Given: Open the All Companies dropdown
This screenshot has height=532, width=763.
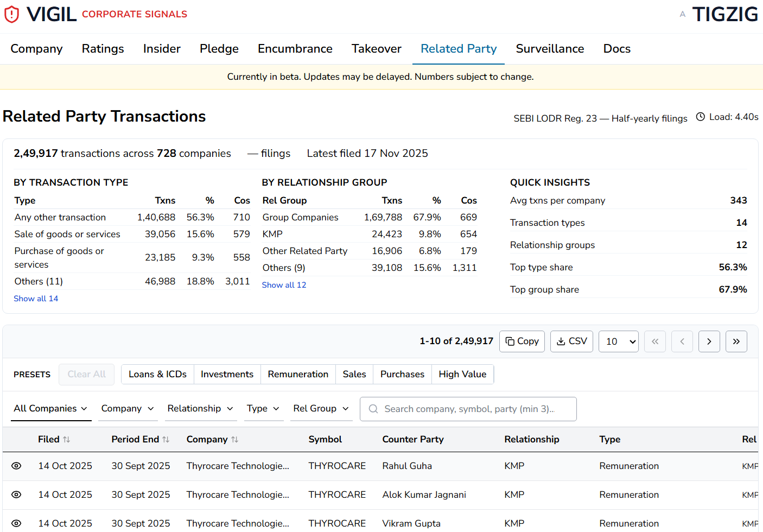Looking at the screenshot, I should (51, 409).
